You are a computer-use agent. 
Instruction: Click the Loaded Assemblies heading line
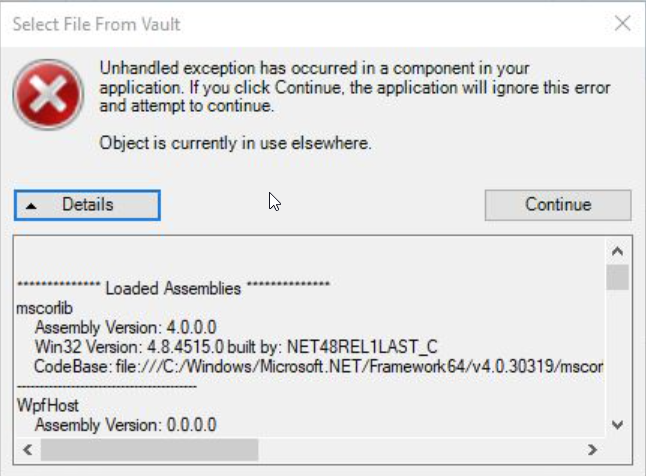pyautogui.click(x=174, y=289)
